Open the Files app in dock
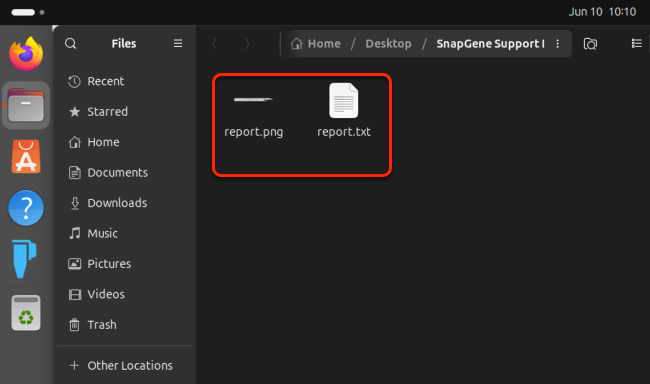The height and width of the screenshot is (384, 650). point(26,105)
